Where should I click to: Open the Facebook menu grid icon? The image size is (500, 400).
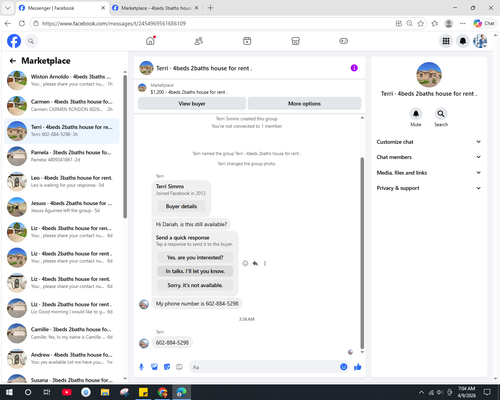(x=446, y=41)
